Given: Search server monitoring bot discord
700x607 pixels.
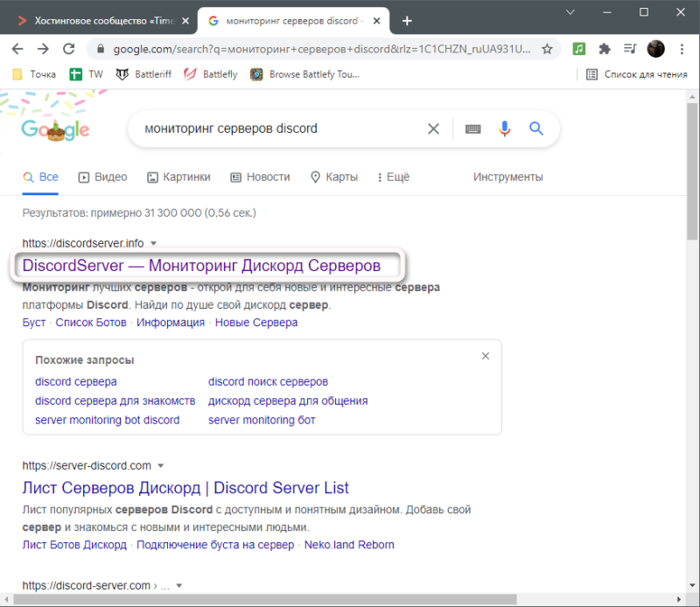Looking at the screenshot, I should pos(107,421).
